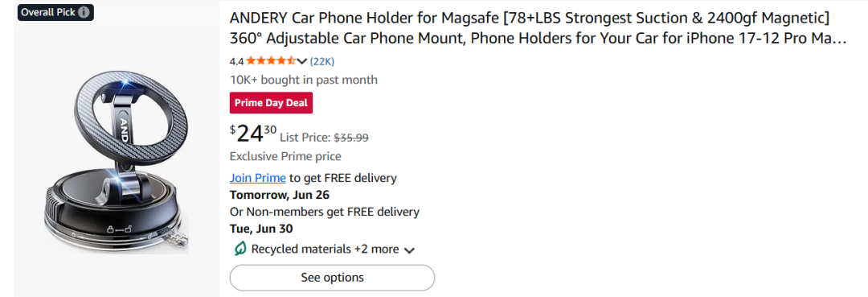Select the Recycled materials +2 more text
The image size is (868, 297).
[325, 250]
